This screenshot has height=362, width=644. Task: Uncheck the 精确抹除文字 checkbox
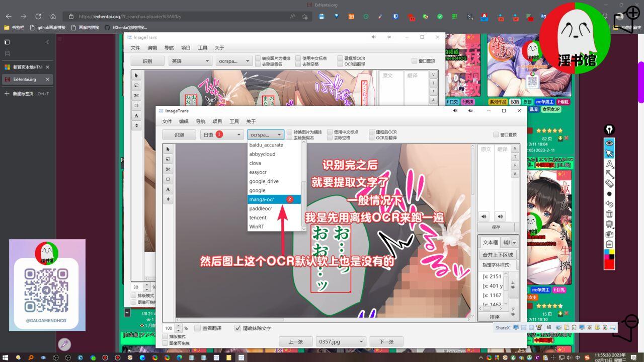pos(238,328)
